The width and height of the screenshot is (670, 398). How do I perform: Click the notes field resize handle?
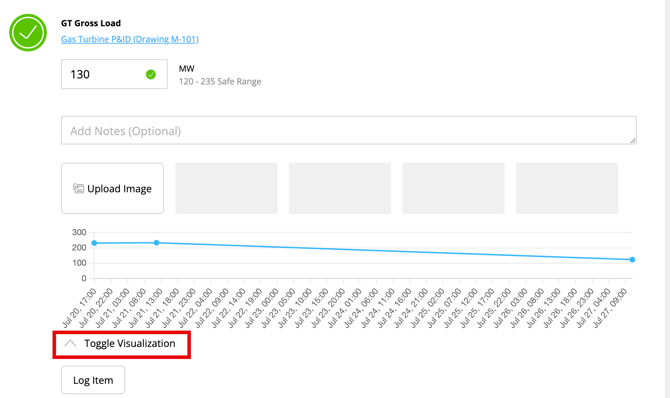(633, 140)
